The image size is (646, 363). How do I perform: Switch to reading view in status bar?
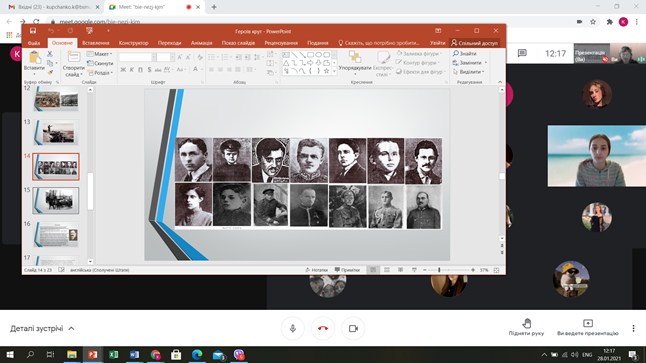click(400, 270)
